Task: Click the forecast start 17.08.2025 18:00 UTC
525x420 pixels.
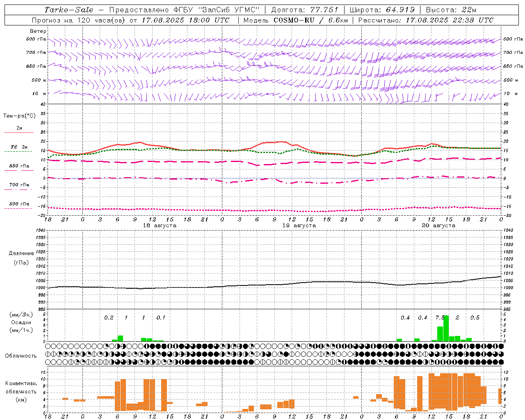Action: click(185, 20)
